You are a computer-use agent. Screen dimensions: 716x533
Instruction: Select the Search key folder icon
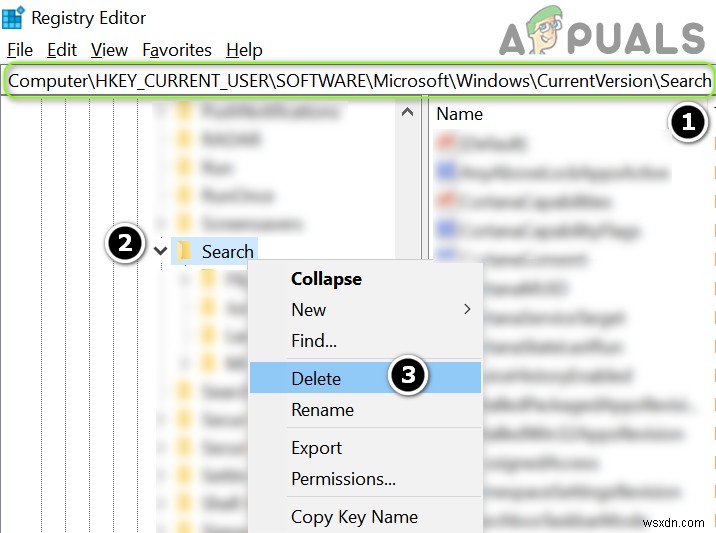pos(184,251)
